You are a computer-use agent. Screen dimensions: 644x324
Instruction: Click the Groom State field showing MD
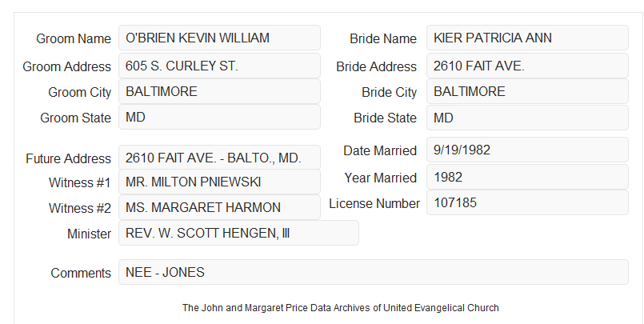[219, 117]
